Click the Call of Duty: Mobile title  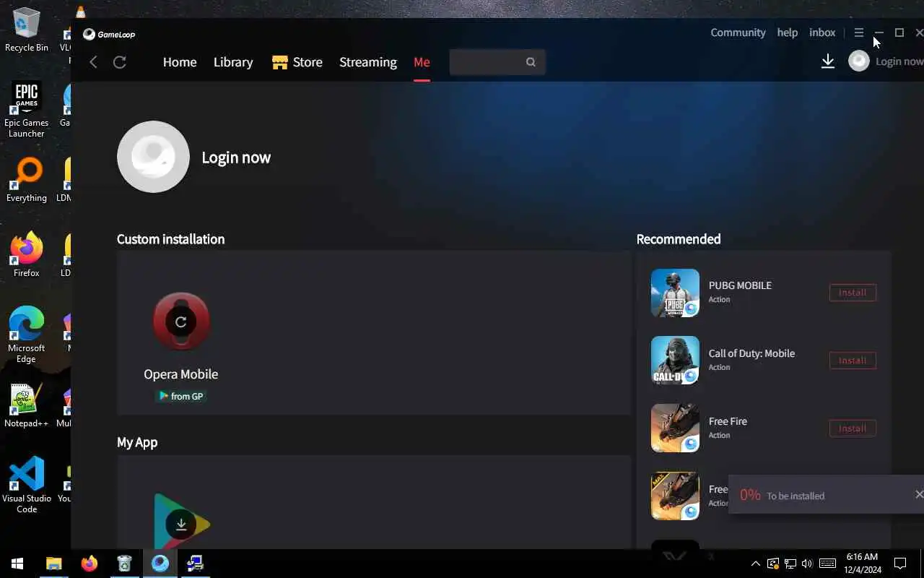(751, 353)
